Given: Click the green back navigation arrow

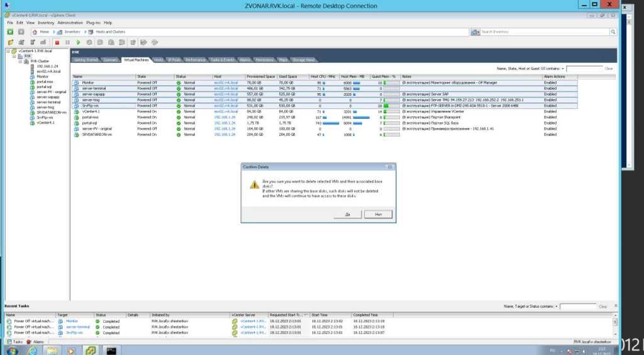Looking at the screenshot, I should (x=10, y=31).
